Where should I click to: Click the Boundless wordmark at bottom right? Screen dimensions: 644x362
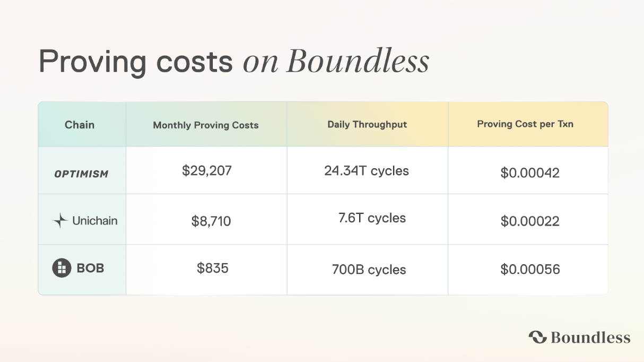coord(590,338)
